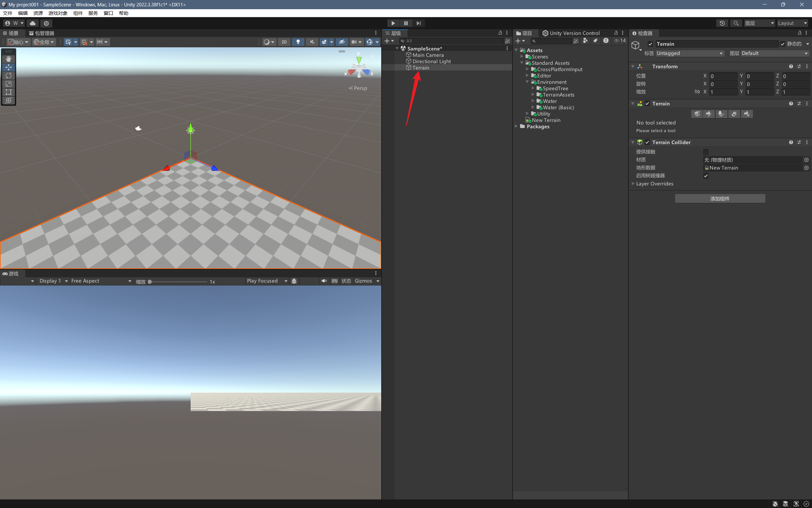Open the Play Focused dropdown
This screenshot has width=812, height=508.
(x=267, y=281)
